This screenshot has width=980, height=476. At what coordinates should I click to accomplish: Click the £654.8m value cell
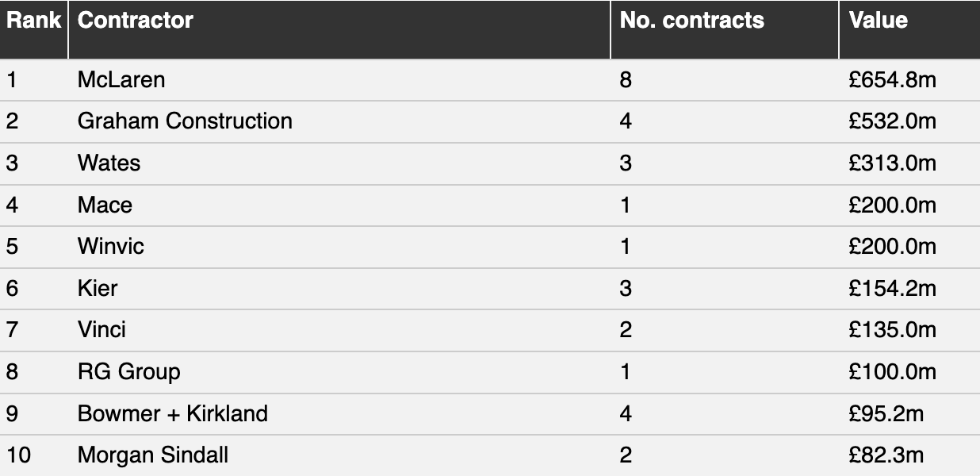892,79
